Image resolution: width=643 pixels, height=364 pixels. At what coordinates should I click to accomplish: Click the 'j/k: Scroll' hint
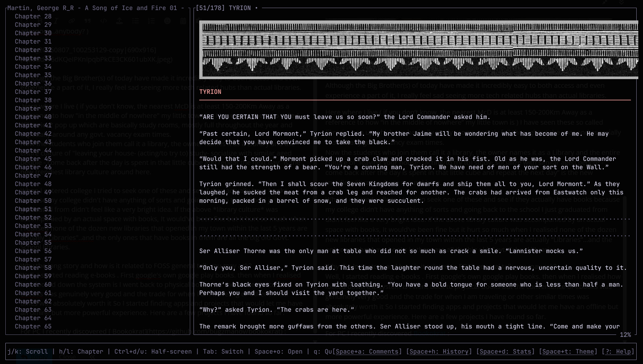click(x=28, y=352)
